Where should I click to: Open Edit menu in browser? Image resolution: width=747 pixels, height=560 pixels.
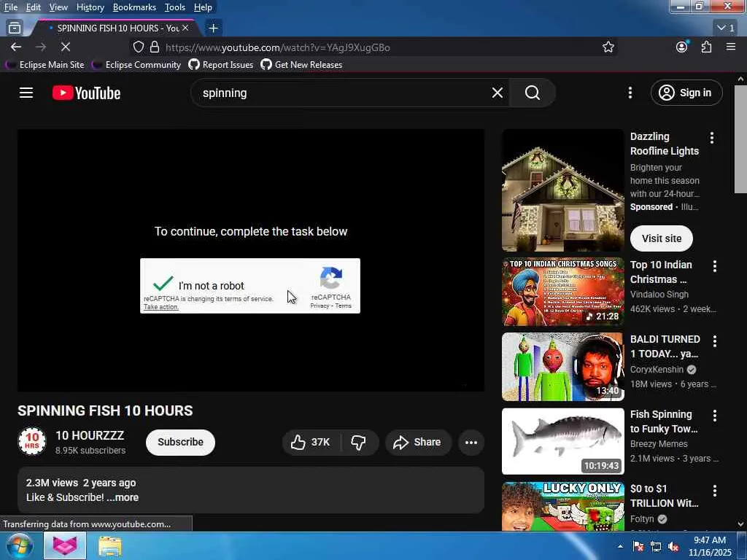click(x=34, y=7)
